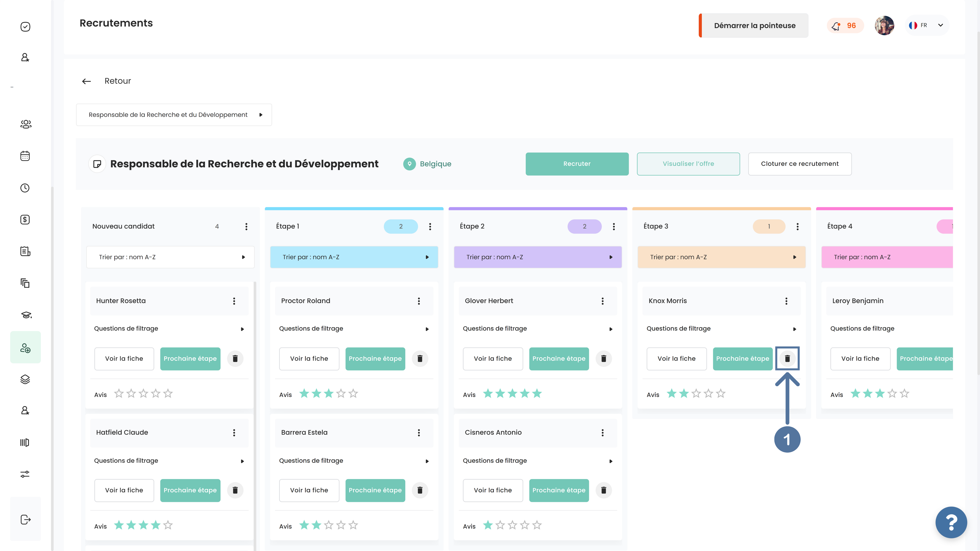Set Cisneros Antonio rating to second star
980x551 pixels.
pos(500,525)
